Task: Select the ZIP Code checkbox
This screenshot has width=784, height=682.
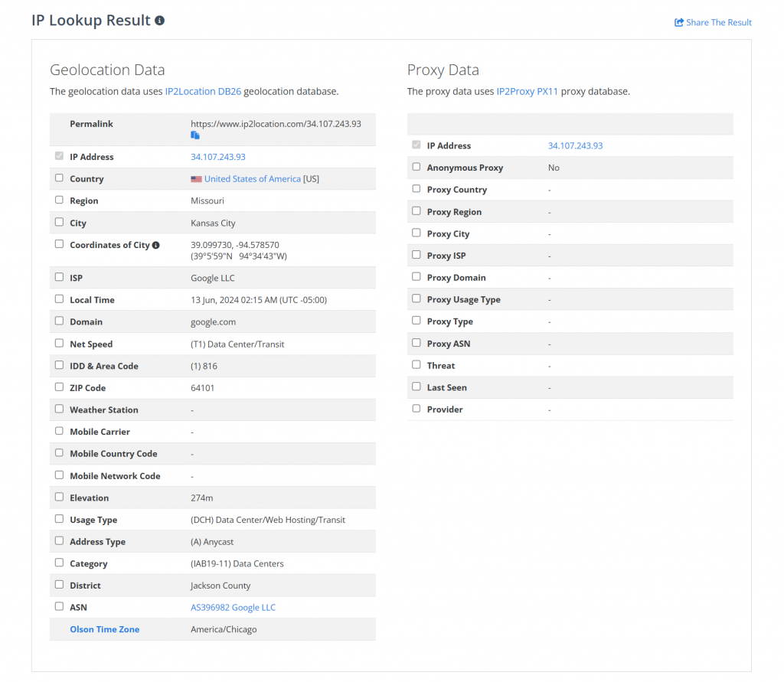Action: 59,387
